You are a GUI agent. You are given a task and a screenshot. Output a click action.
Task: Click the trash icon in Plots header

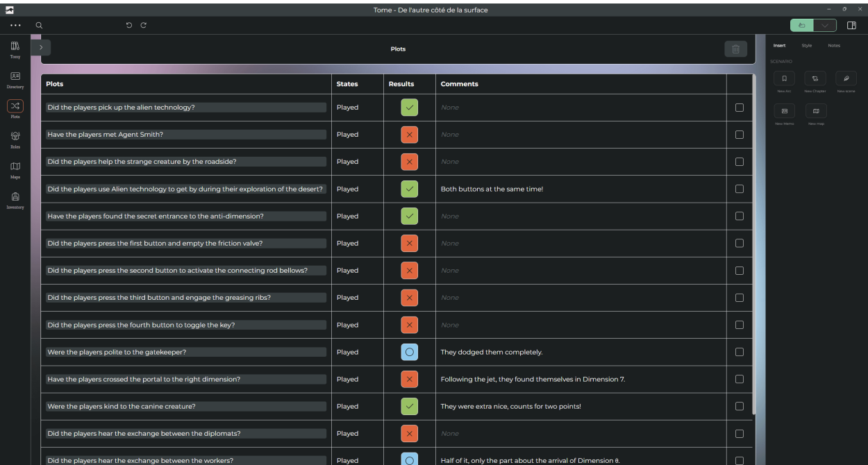735,49
